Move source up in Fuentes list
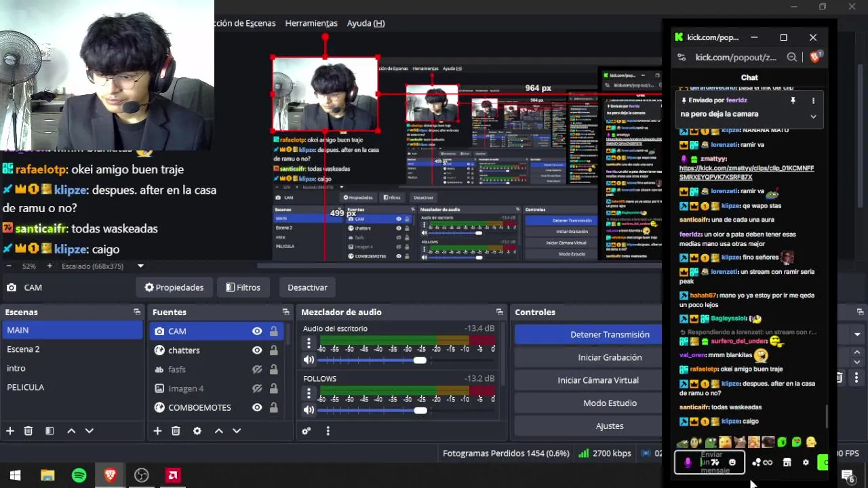Viewport: 868px width, 488px height. pyautogui.click(x=219, y=430)
